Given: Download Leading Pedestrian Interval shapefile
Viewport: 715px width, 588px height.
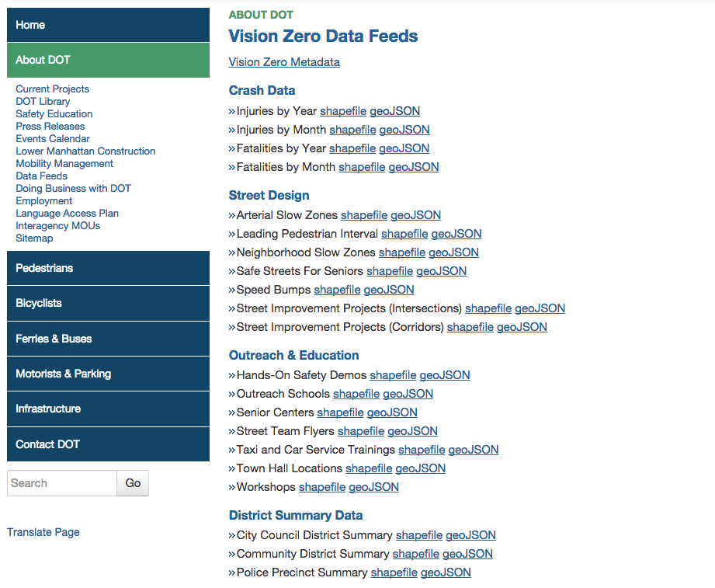Looking at the screenshot, I should click(x=405, y=234).
